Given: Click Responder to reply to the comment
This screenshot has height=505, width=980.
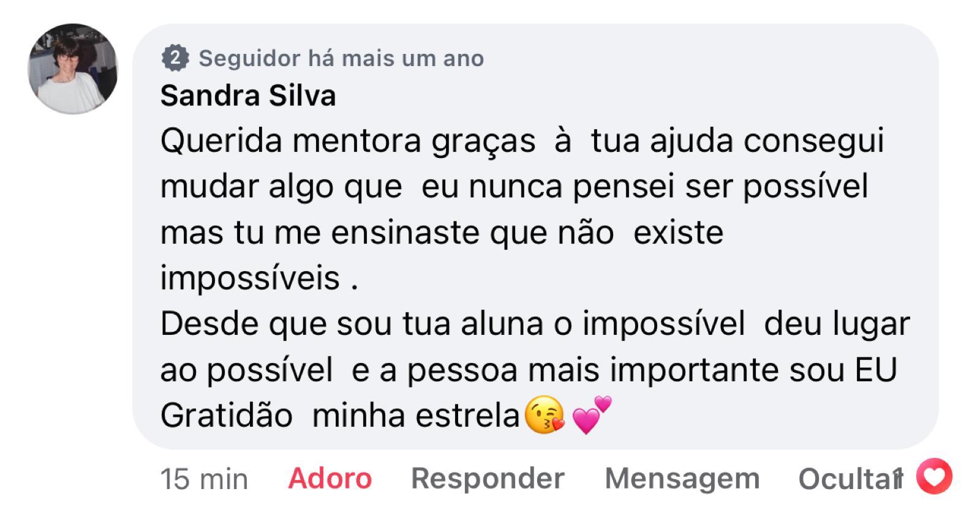Looking at the screenshot, I should pos(488,478).
